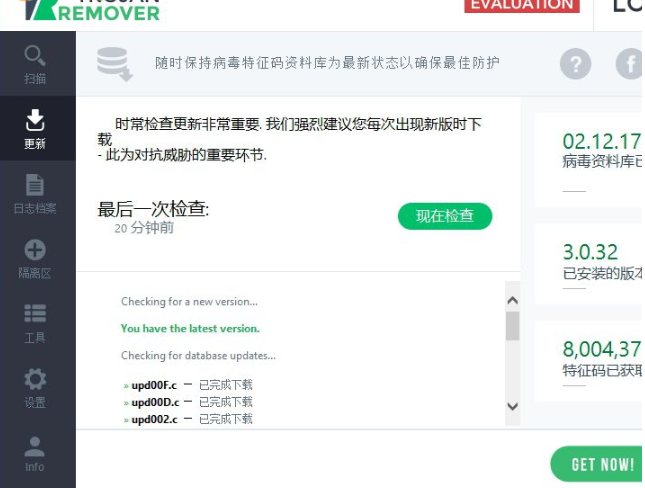Click the update log scroll up arrow

513,300
